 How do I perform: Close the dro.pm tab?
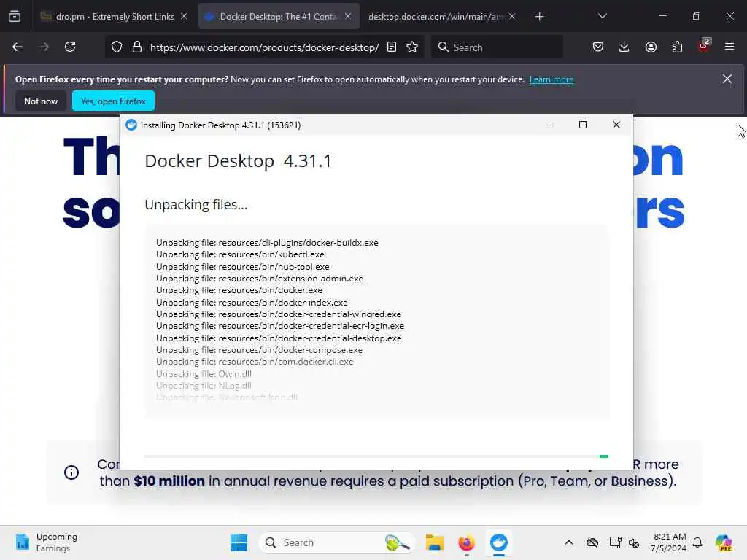tap(184, 17)
